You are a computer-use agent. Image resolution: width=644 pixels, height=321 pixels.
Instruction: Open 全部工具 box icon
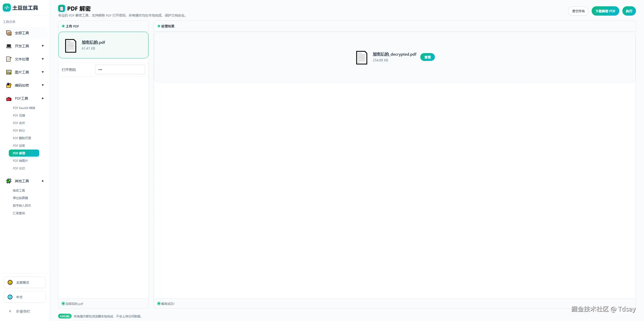coord(9,33)
